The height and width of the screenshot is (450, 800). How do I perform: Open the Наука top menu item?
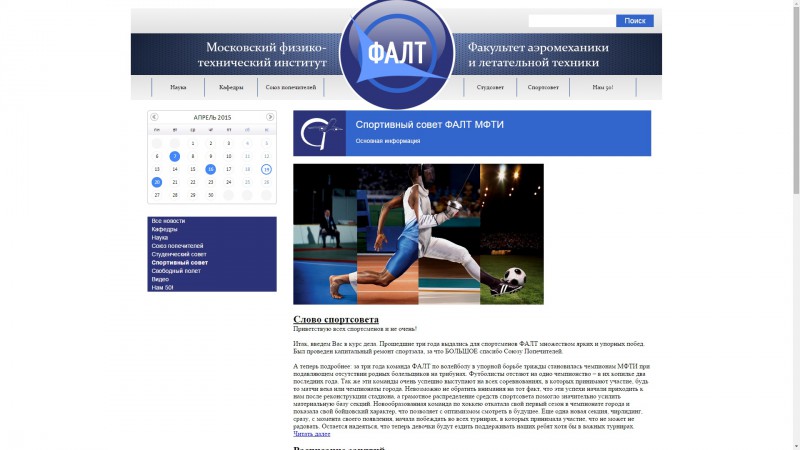178,87
